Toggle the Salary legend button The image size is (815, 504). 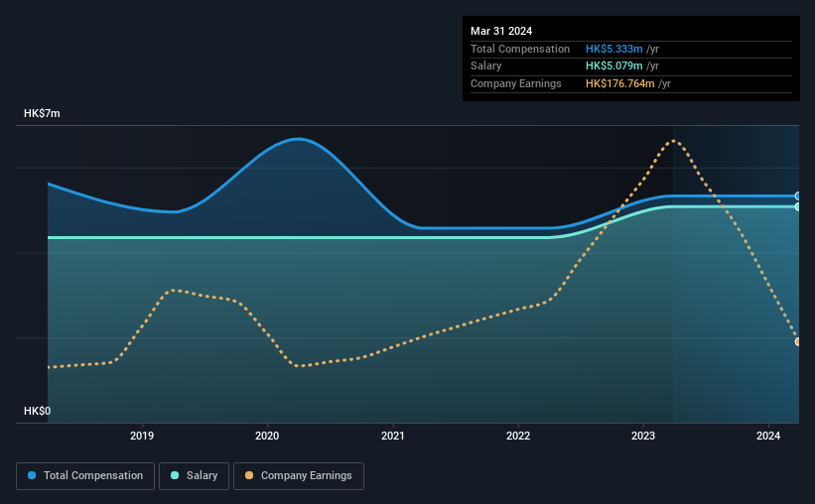[x=194, y=476]
